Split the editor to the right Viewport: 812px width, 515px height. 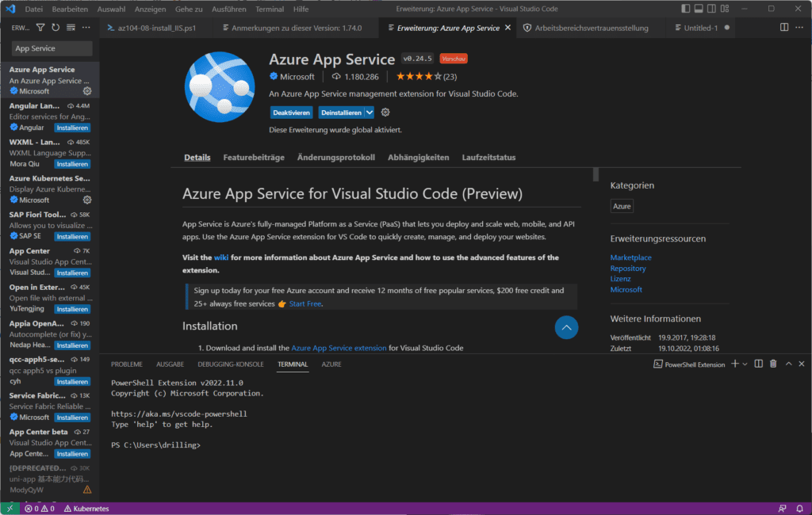[x=784, y=28]
